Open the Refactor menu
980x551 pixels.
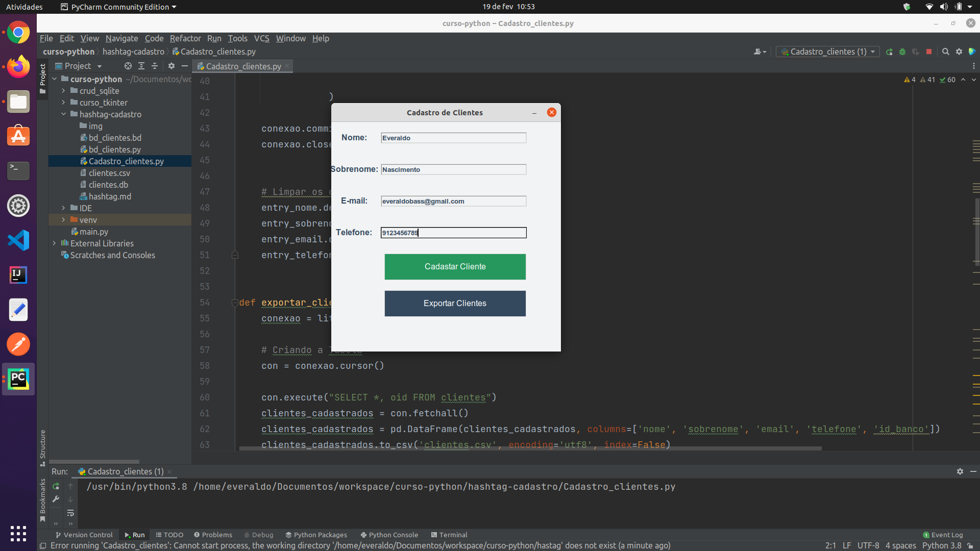(185, 38)
